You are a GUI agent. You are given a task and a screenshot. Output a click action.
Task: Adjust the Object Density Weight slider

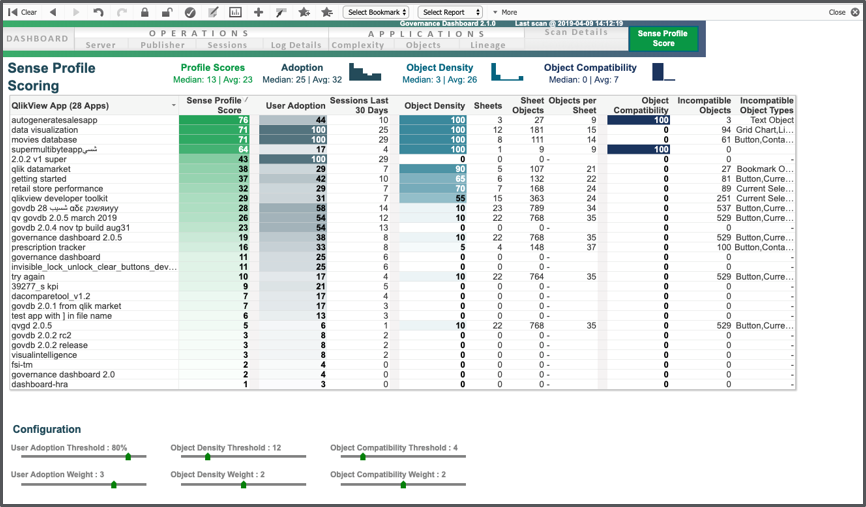click(244, 484)
